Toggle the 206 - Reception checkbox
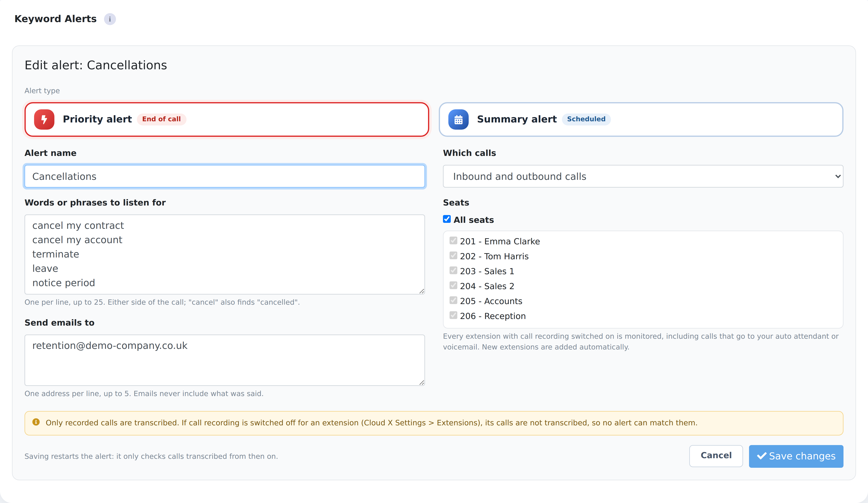 tap(453, 315)
